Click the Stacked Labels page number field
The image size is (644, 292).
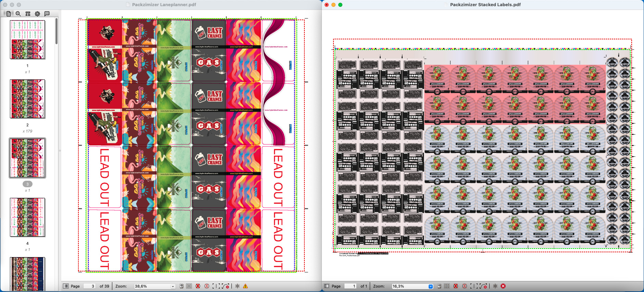point(350,286)
